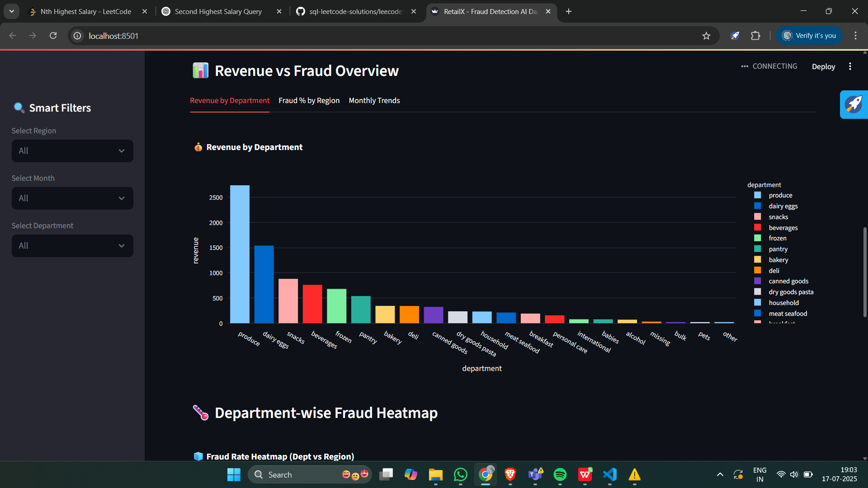The image size is (868, 488).
Task: Toggle produce series in chart legend
Action: pos(780,195)
